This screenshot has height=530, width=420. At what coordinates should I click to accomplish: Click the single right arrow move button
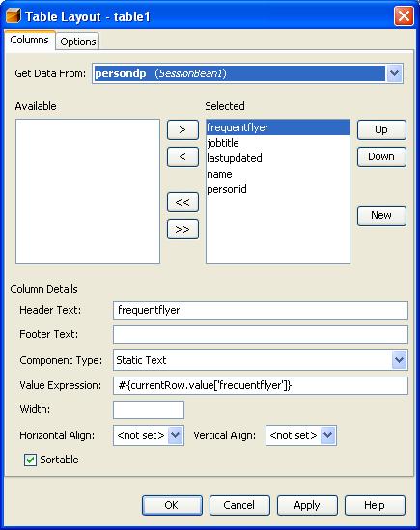click(x=182, y=129)
